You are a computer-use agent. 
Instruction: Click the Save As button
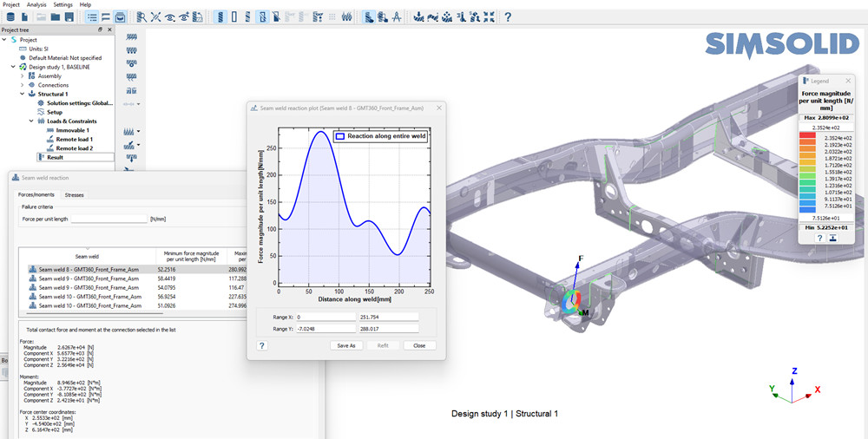[345, 345]
